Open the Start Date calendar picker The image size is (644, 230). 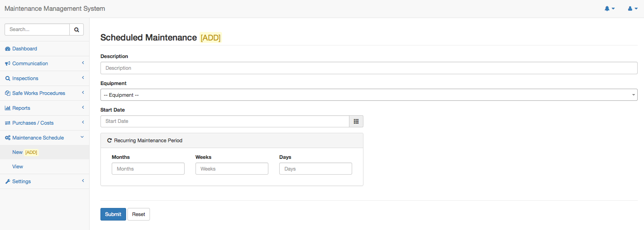[x=356, y=121]
